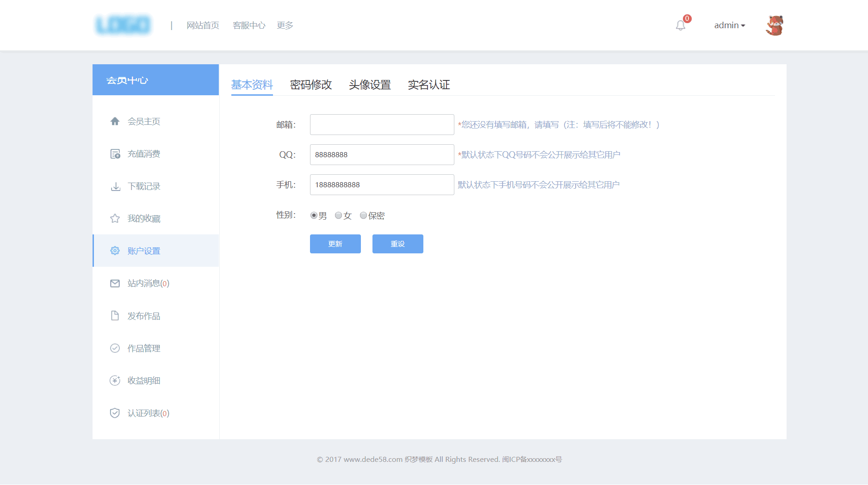Open the 头像设置 tab
This screenshot has height=485, width=868.
pos(370,85)
